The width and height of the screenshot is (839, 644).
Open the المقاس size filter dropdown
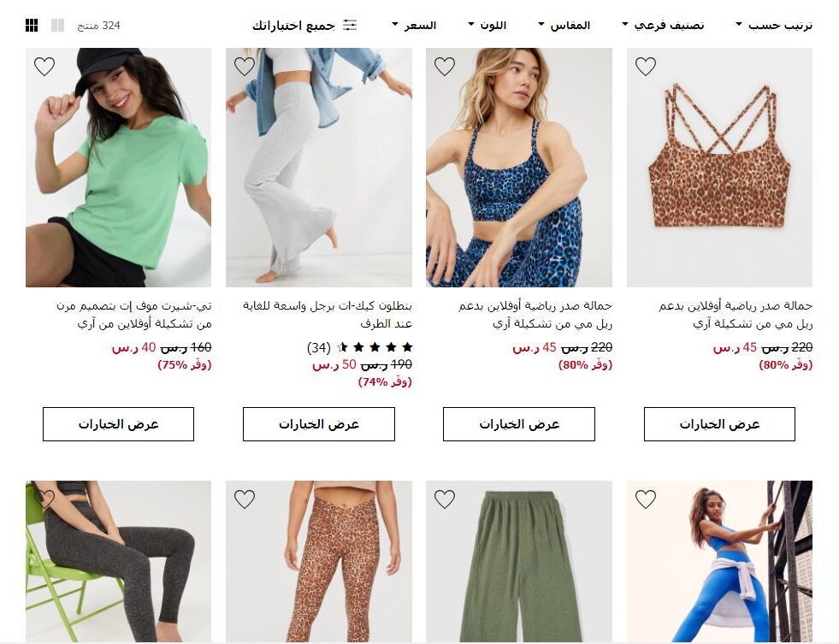coord(564,25)
